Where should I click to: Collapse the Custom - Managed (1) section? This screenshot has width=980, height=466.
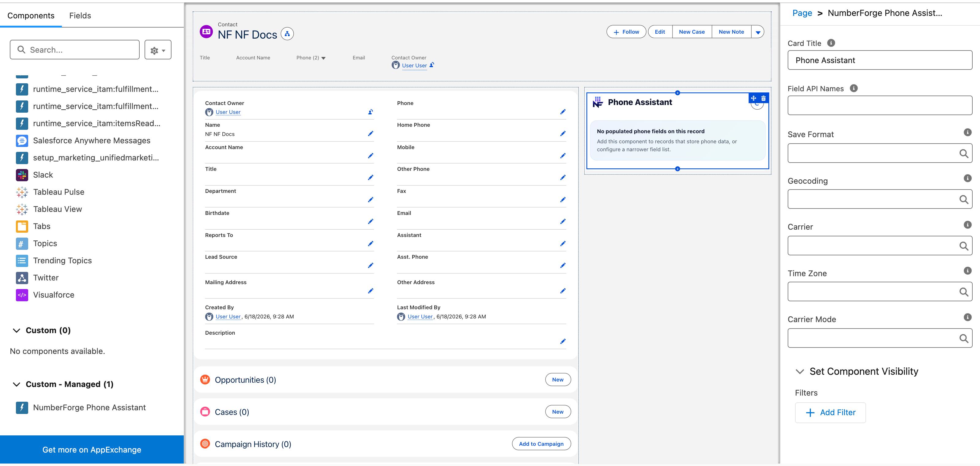[x=16, y=385]
